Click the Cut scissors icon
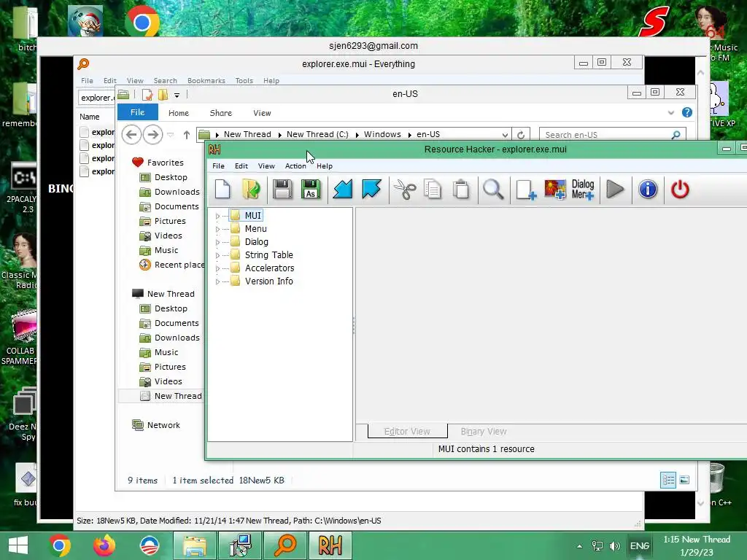Viewport: 747px width, 560px height. click(404, 190)
